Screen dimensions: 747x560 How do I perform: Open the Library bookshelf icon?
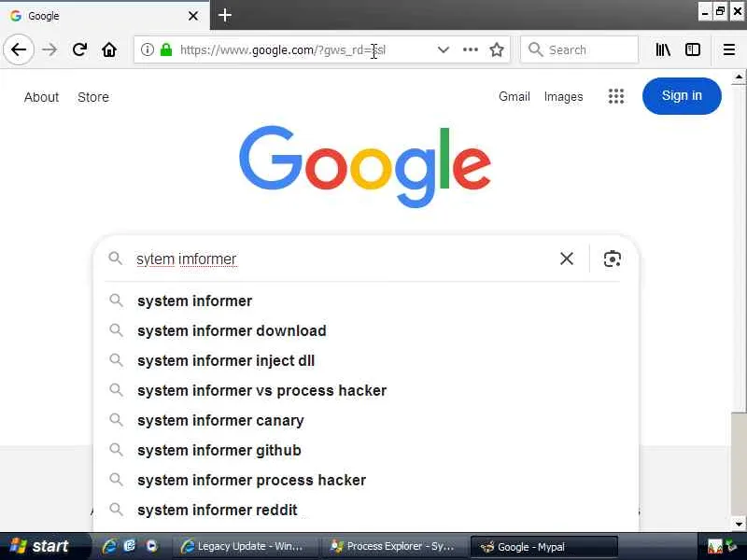[x=663, y=49]
